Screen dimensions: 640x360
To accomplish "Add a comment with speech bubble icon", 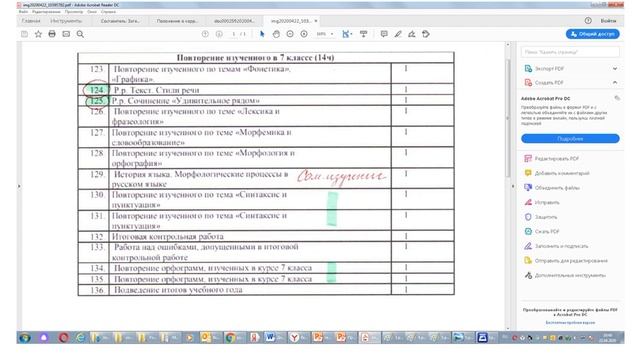I will pyautogui.click(x=384, y=34).
